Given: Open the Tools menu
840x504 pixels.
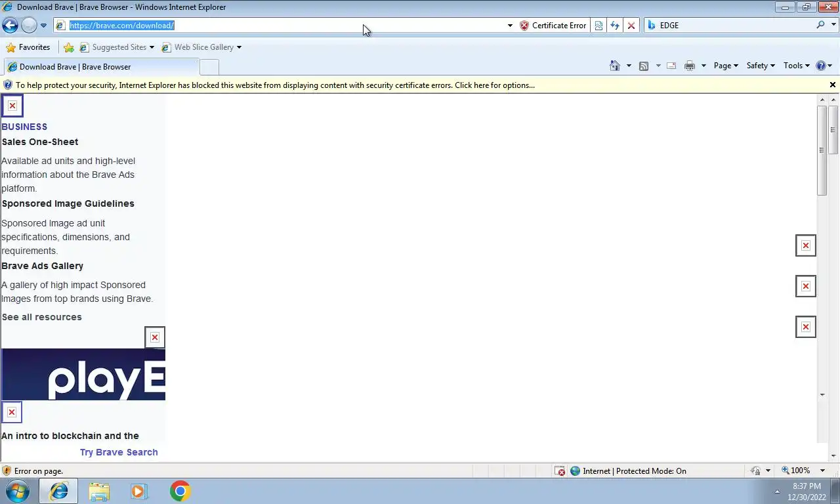Looking at the screenshot, I should 797,66.
